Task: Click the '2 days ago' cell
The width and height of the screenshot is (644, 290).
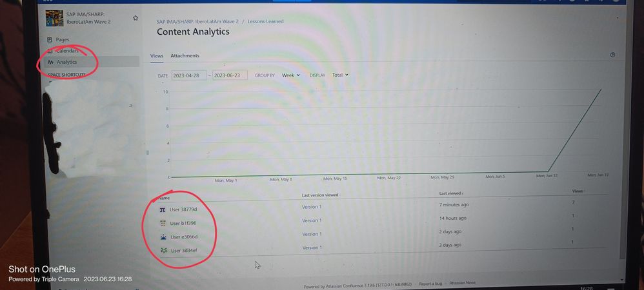Action: pos(450,232)
